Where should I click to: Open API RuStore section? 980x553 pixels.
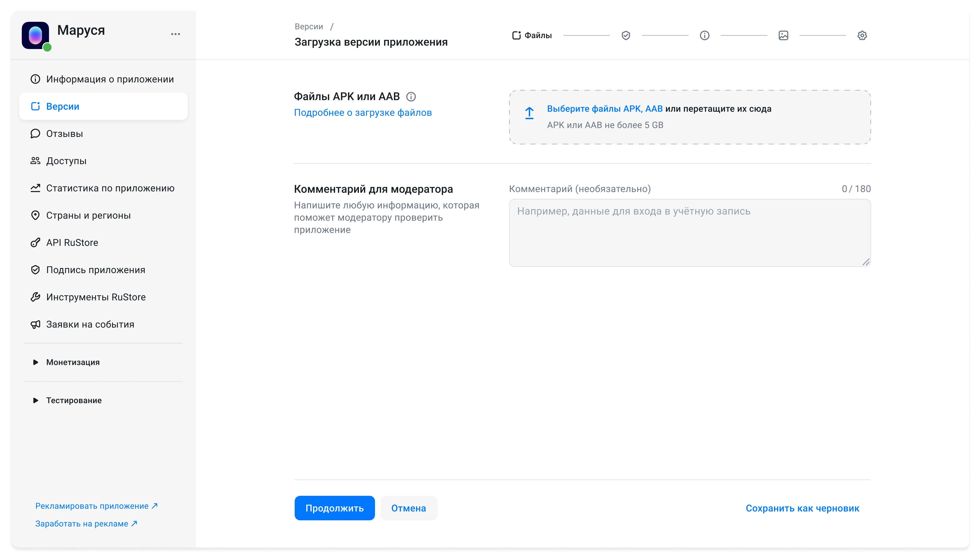tap(103, 242)
